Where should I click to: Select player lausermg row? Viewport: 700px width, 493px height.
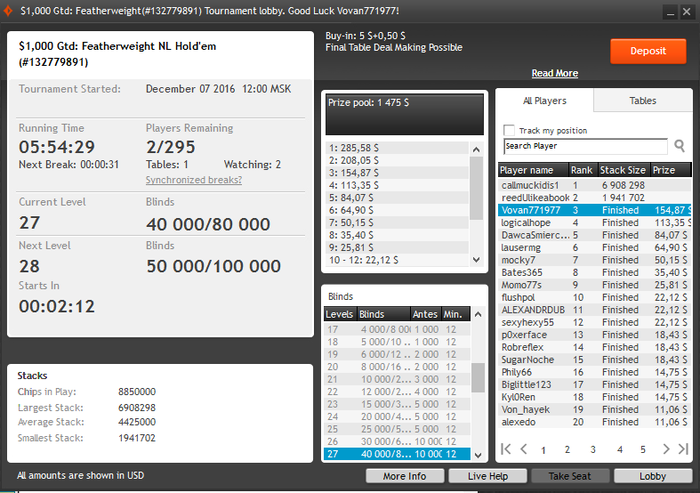pos(595,247)
